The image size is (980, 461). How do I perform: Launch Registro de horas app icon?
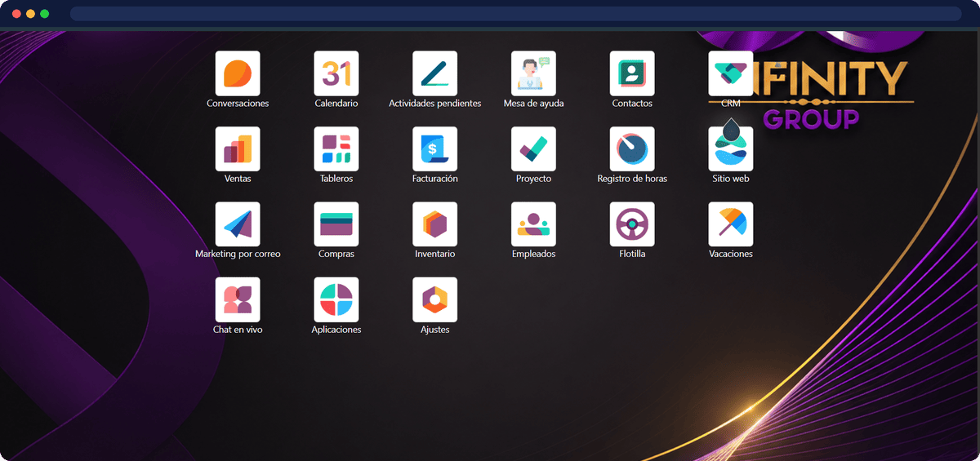tap(632, 148)
